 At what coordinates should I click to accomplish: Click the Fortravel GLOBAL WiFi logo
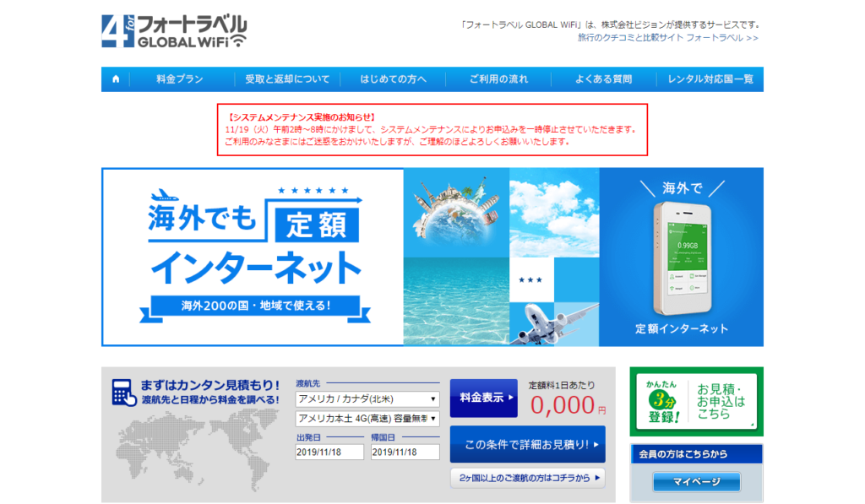pyautogui.click(x=174, y=31)
